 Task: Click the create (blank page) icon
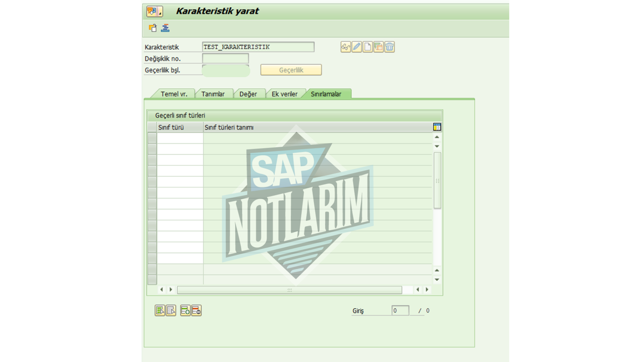point(368,47)
